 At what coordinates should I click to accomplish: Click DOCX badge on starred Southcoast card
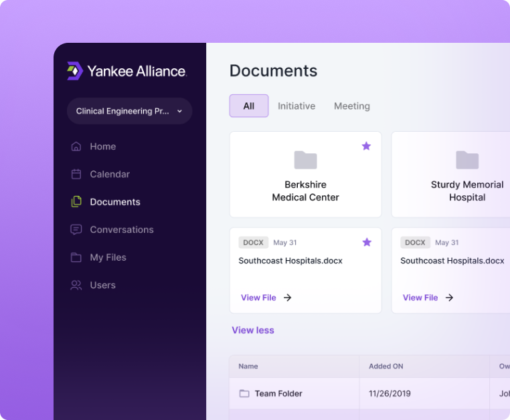tap(254, 243)
